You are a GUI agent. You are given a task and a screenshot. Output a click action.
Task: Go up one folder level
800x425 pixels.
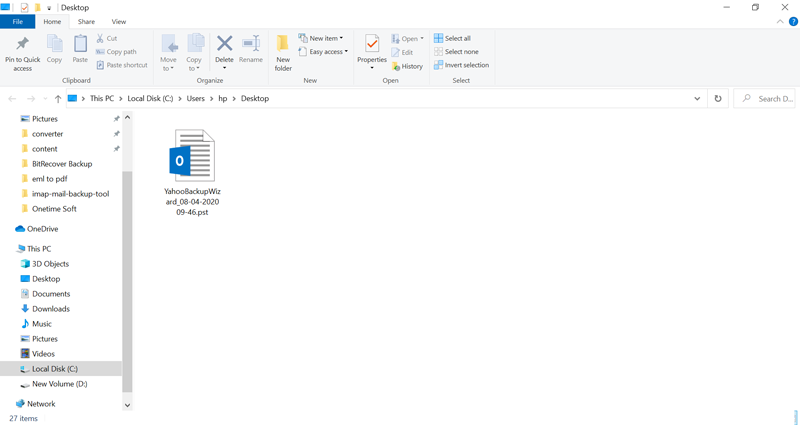point(58,98)
